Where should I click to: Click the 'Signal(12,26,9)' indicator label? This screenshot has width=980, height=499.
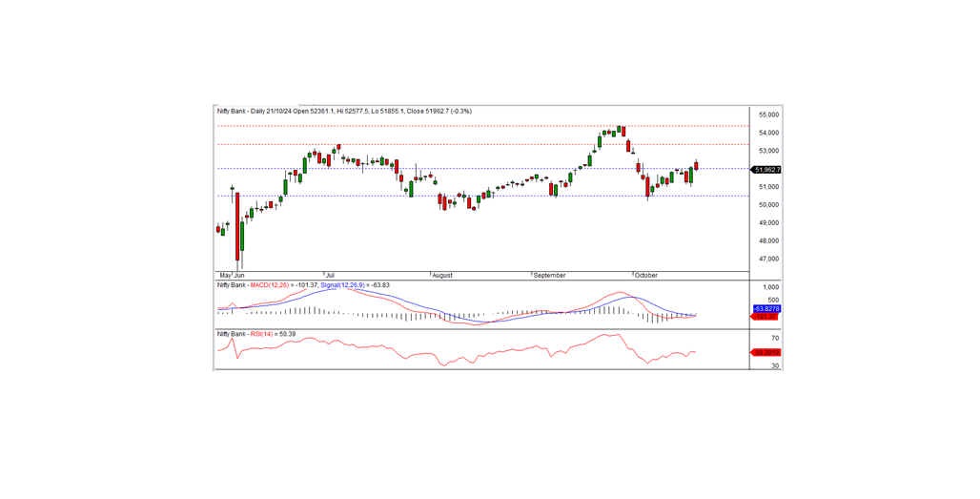[x=343, y=285]
